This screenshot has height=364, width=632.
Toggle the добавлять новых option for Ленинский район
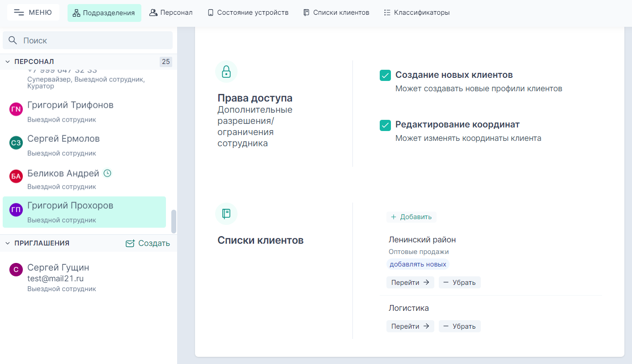coord(417,264)
